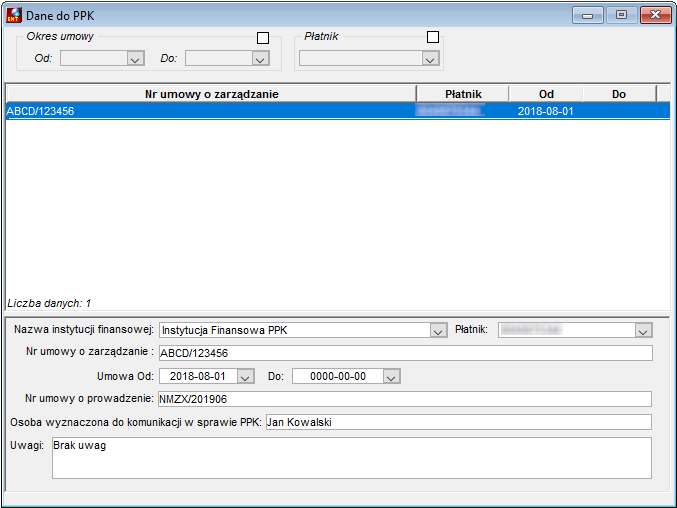Close the Dane do PPK window

655,15
